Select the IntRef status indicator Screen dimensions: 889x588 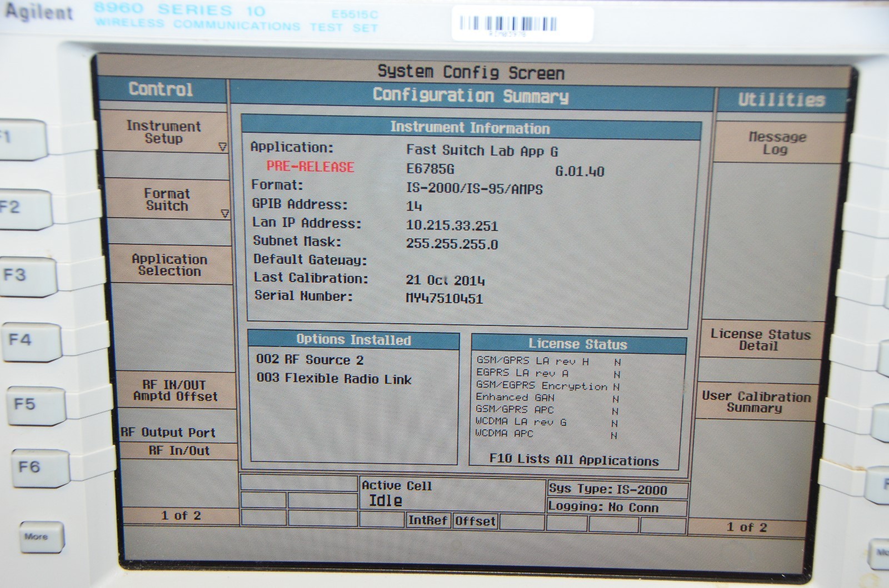427,520
